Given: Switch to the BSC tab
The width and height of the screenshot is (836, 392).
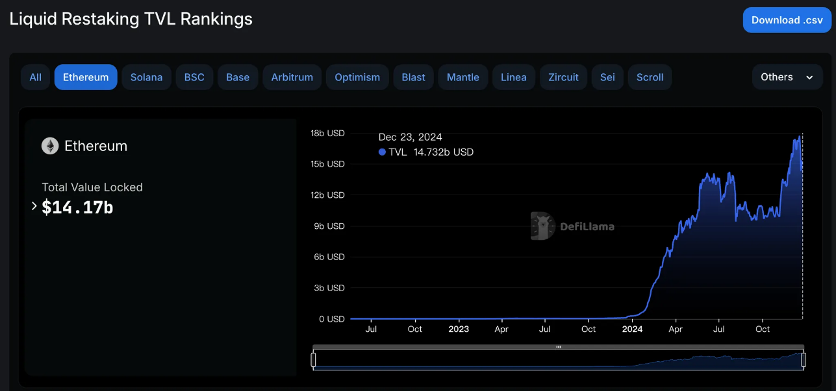Looking at the screenshot, I should pos(195,77).
